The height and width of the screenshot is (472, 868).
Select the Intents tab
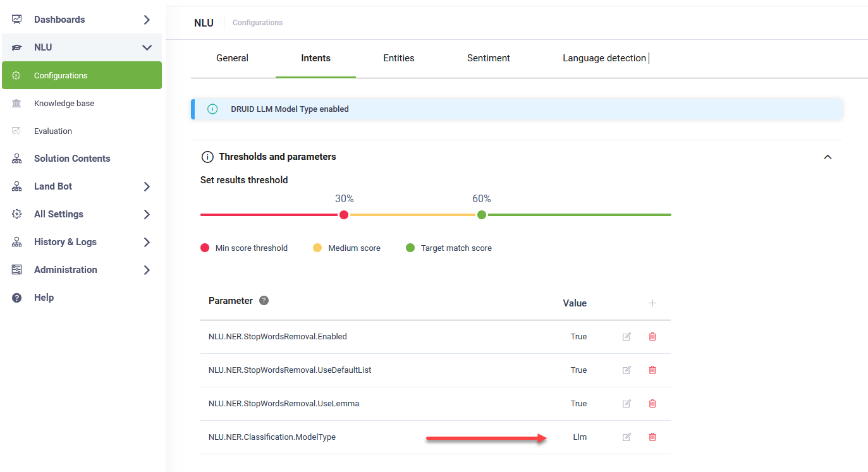(x=315, y=58)
